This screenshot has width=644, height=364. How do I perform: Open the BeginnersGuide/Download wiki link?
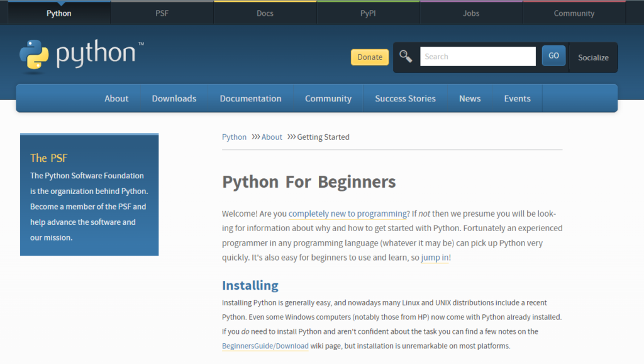pos(265,346)
